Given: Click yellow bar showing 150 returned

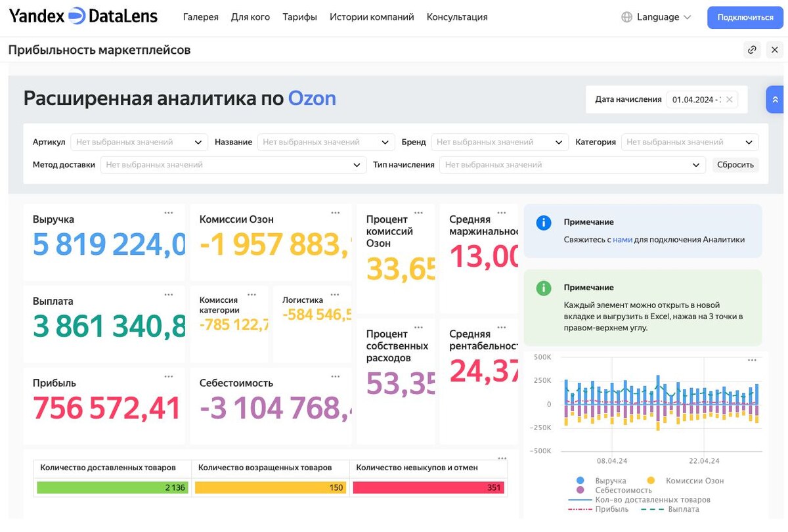Looking at the screenshot, I should [x=271, y=487].
